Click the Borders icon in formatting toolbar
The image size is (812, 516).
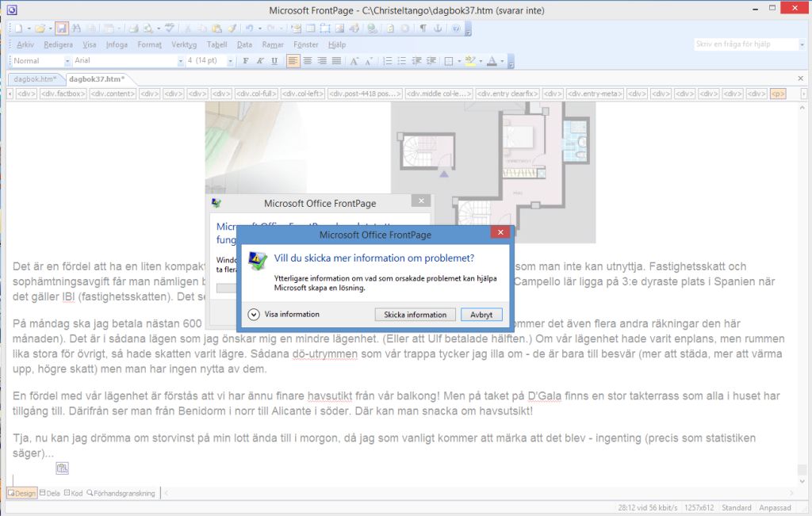point(449,60)
